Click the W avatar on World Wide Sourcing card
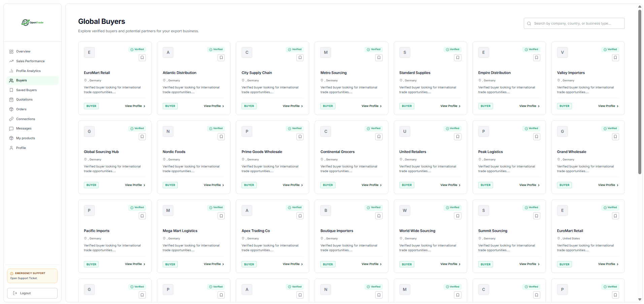Screen dimensions: 644x304 405,211
